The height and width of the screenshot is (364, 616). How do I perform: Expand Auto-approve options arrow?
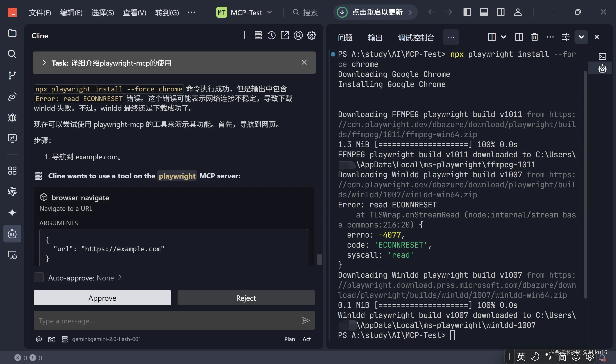coord(120,278)
